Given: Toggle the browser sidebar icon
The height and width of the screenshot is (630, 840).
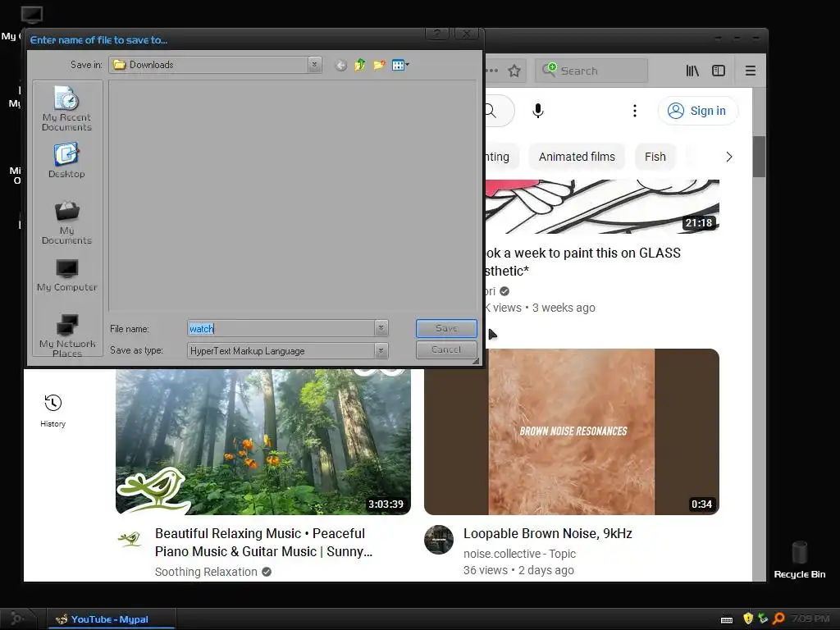Looking at the screenshot, I should pos(719,71).
